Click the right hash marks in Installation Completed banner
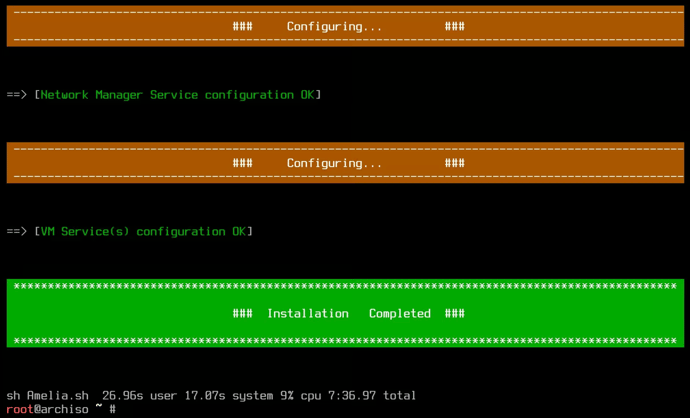The image size is (690, 418). [455, 313]
